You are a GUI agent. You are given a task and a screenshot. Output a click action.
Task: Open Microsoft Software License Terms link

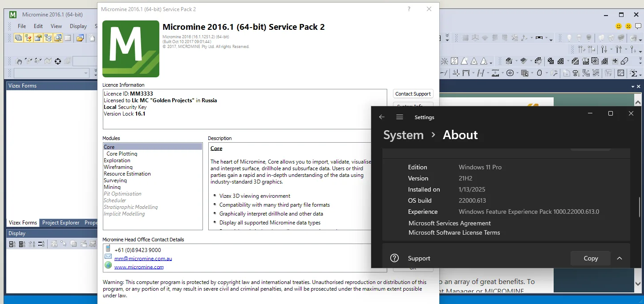pos(454,232)
